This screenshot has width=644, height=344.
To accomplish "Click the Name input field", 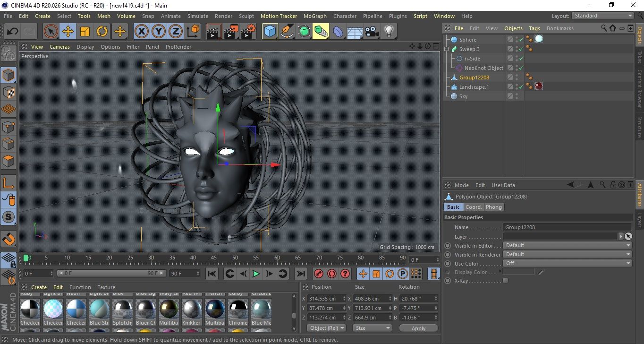I will click(567, 227).
